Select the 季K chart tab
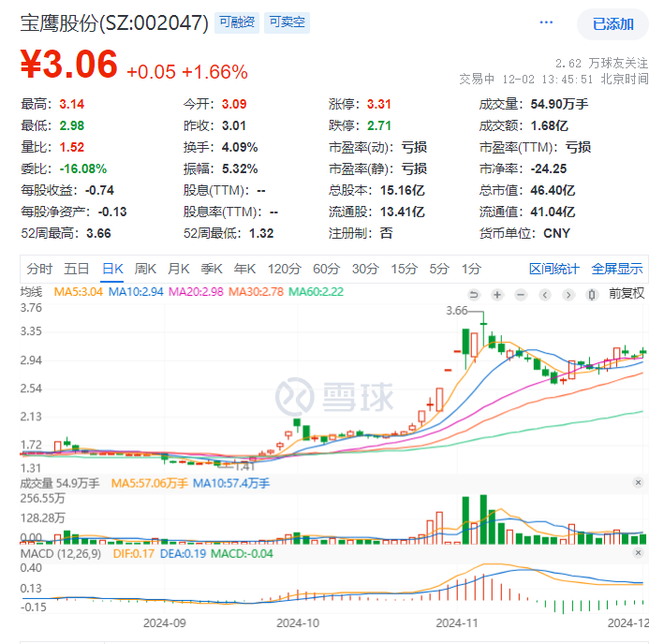 tap(212, 269)
